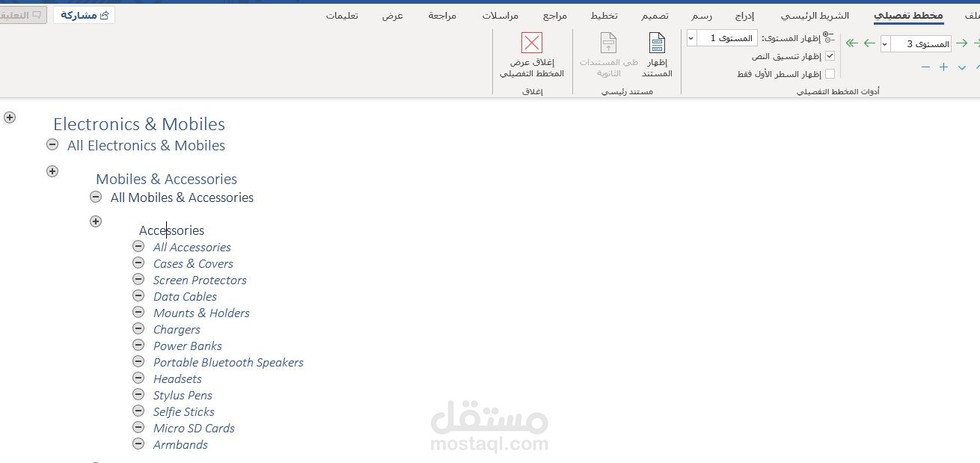Screen dimensions: 980x463
Task: Click the show level (إظهار المستوى) plus-minus icon
Action: (827, 37)
